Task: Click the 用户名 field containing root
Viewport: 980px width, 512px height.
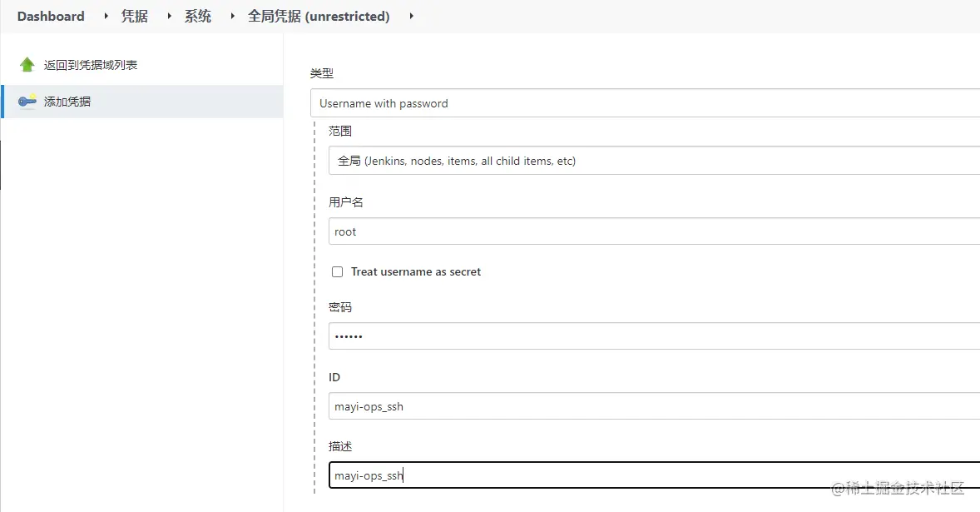Action: (x=653, y=231)
